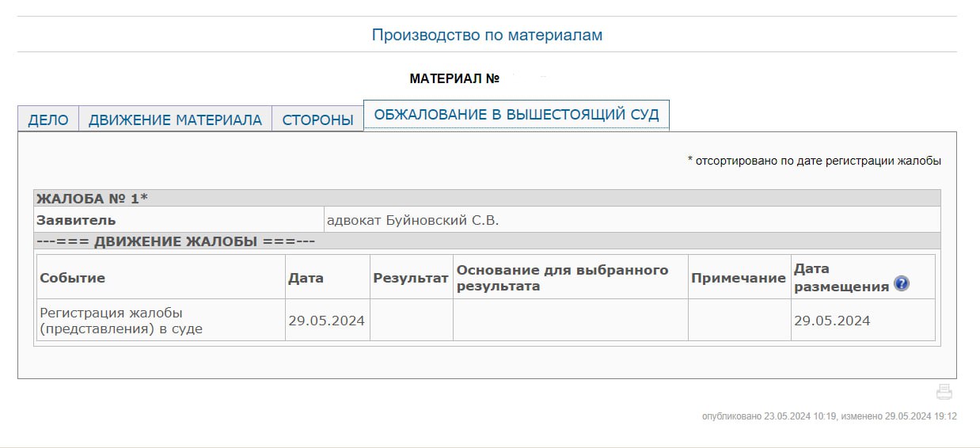Click 29.05.2024 in the Дата column
The image size is (980, 448).
(x=326, y=321)
